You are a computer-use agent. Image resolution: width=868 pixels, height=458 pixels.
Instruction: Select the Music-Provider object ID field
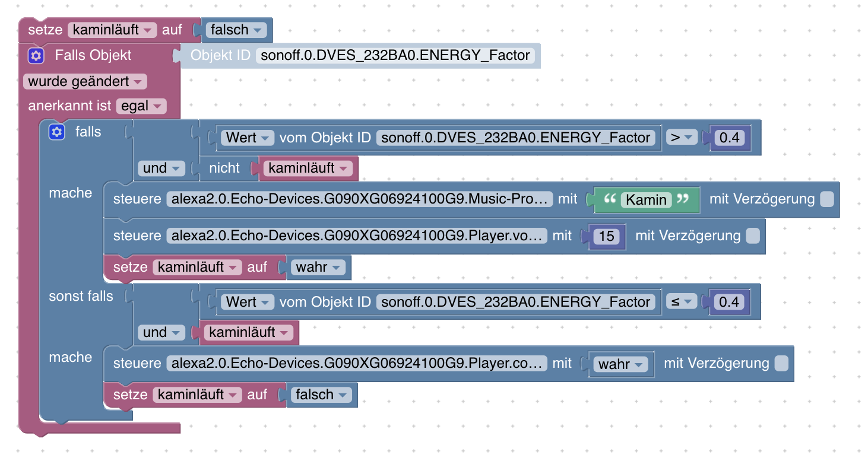[x=360, y=199]
